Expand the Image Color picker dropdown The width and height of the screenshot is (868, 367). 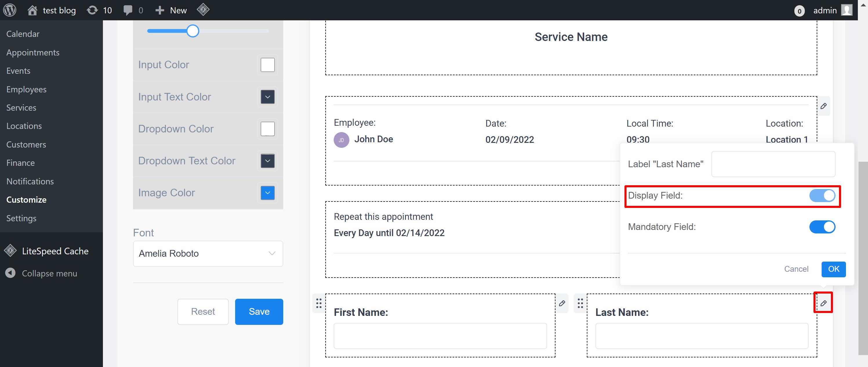268,193
